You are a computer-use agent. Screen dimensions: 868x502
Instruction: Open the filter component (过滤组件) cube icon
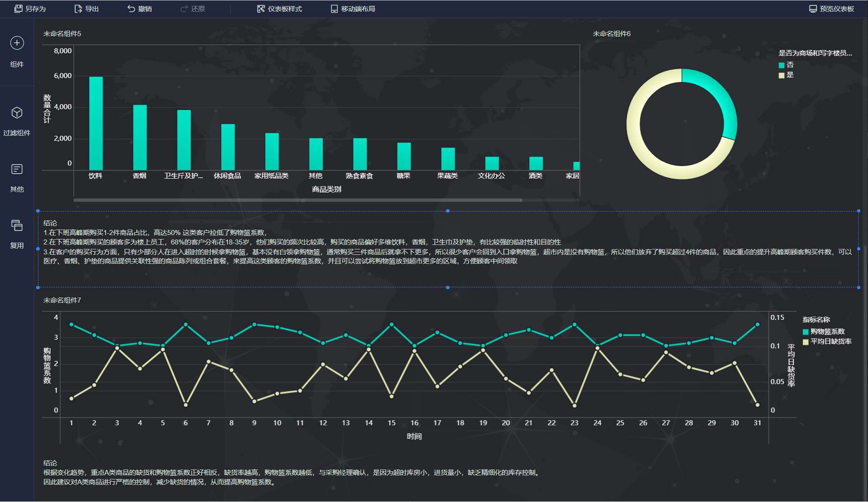17,113
